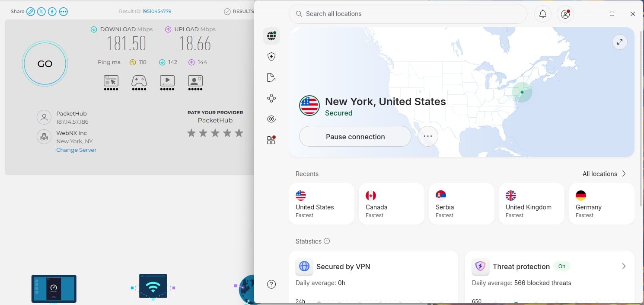
Task: Focus the Search all locations field
Action: pyautogui.click(x=408, y=14)
